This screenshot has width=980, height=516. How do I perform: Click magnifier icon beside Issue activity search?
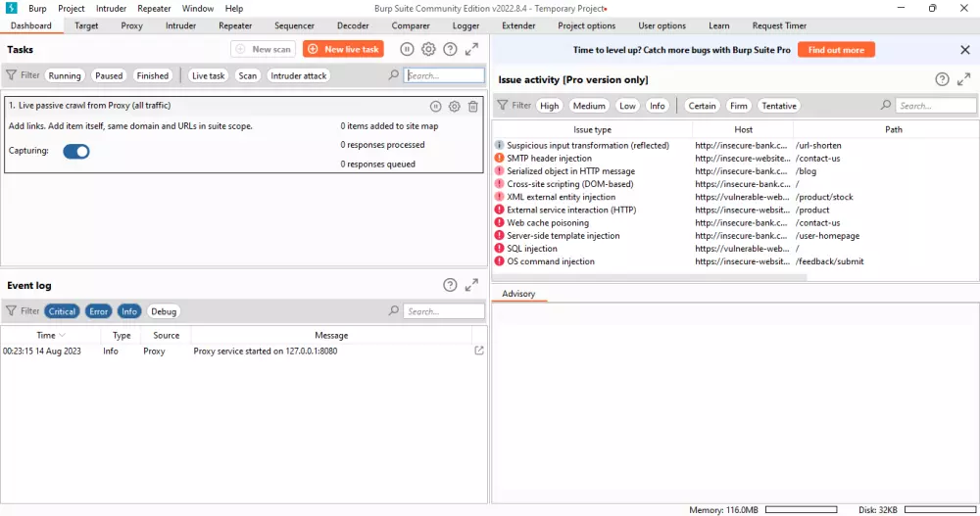point(886,105)
